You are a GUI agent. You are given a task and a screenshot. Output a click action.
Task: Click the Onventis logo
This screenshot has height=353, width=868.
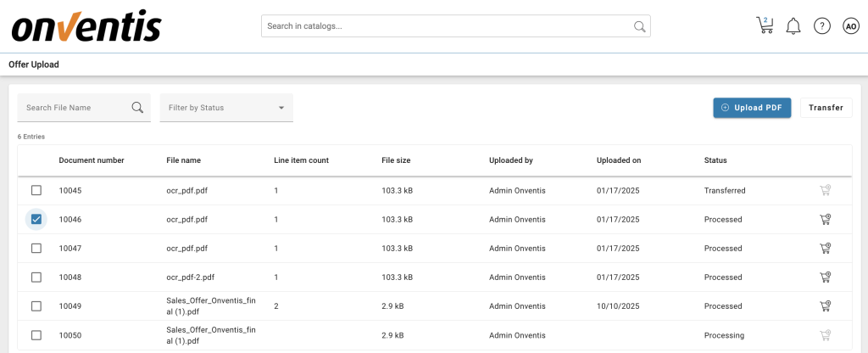86,26
